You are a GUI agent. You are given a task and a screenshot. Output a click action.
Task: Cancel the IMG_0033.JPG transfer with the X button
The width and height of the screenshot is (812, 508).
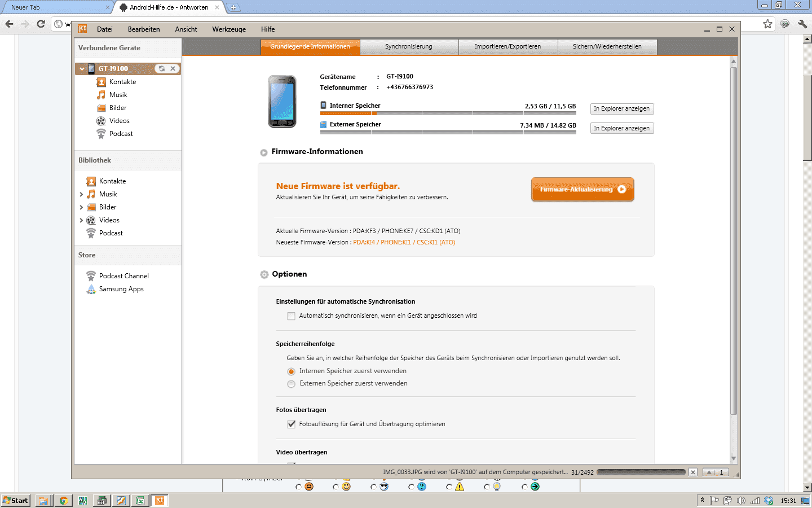[x=693, y=472]
